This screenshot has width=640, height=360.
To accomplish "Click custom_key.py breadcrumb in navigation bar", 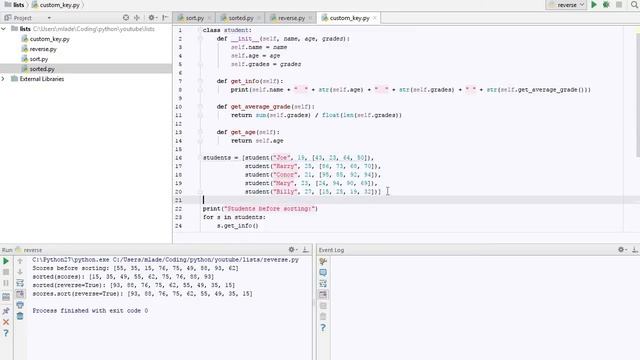I will click(x=56, y=5).
